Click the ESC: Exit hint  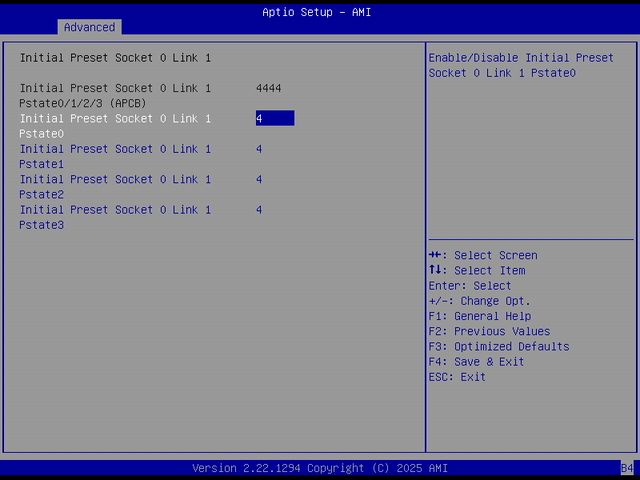(x=457, y=377)
